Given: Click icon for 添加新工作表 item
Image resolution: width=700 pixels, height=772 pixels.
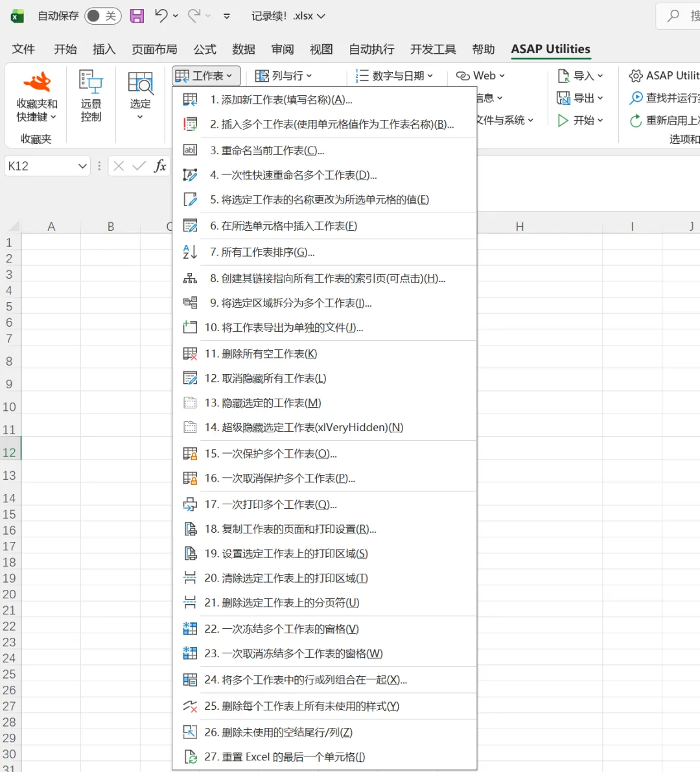Looking at the screenshot, I should (190, 100).
